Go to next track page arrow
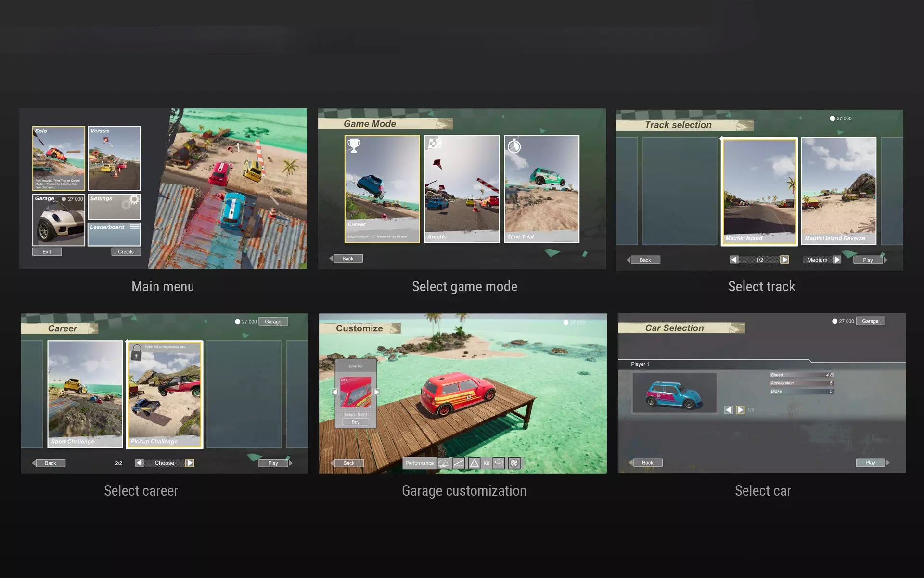 (x=784, y=260)
